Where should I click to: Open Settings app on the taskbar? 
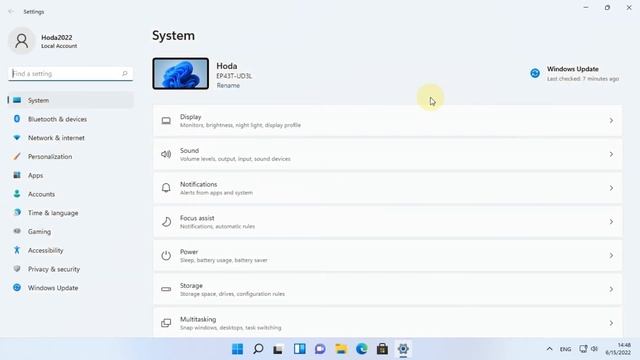click(403, 349)
